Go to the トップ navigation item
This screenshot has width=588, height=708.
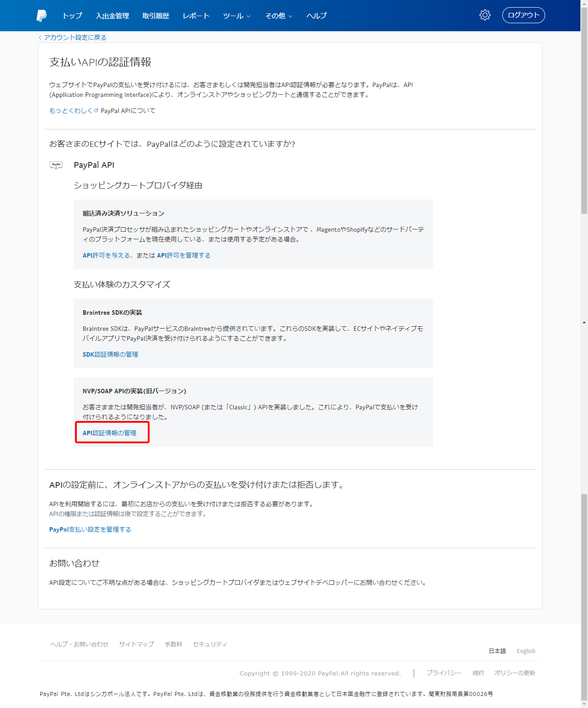pos(72,16)
